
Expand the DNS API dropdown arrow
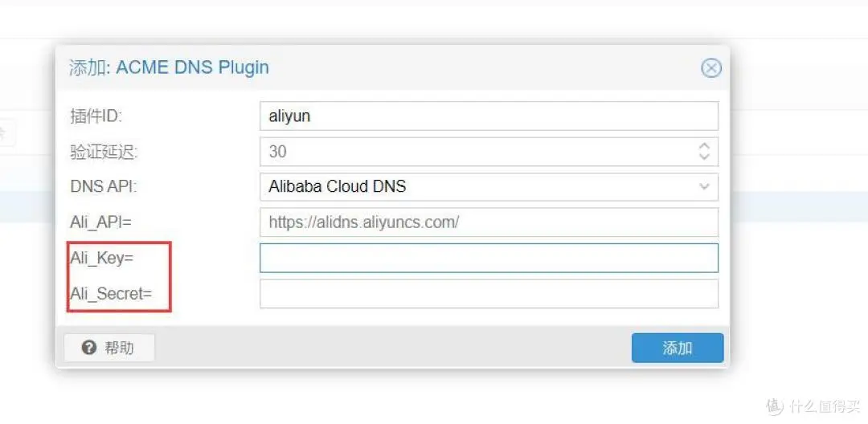coord(704,187)
